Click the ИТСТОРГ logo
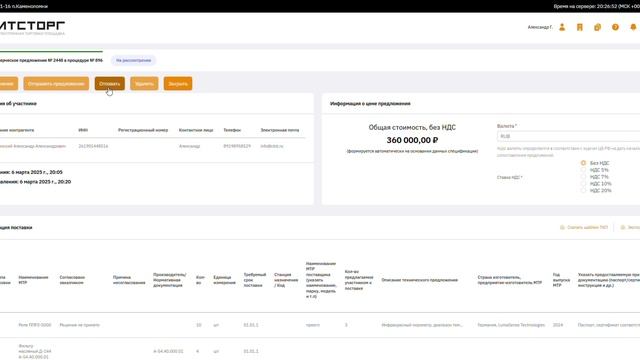This screenshot has width=640, height=360. tap(32, 27)
